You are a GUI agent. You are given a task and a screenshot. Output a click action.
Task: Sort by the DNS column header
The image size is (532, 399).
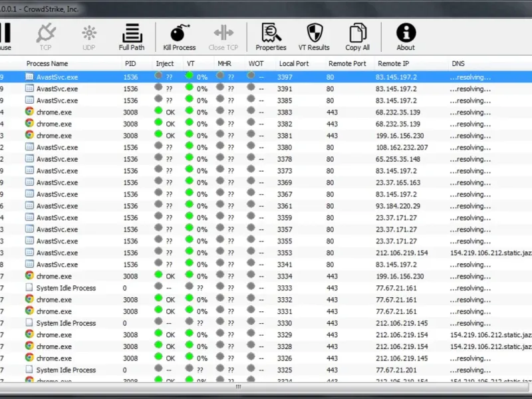458,63
